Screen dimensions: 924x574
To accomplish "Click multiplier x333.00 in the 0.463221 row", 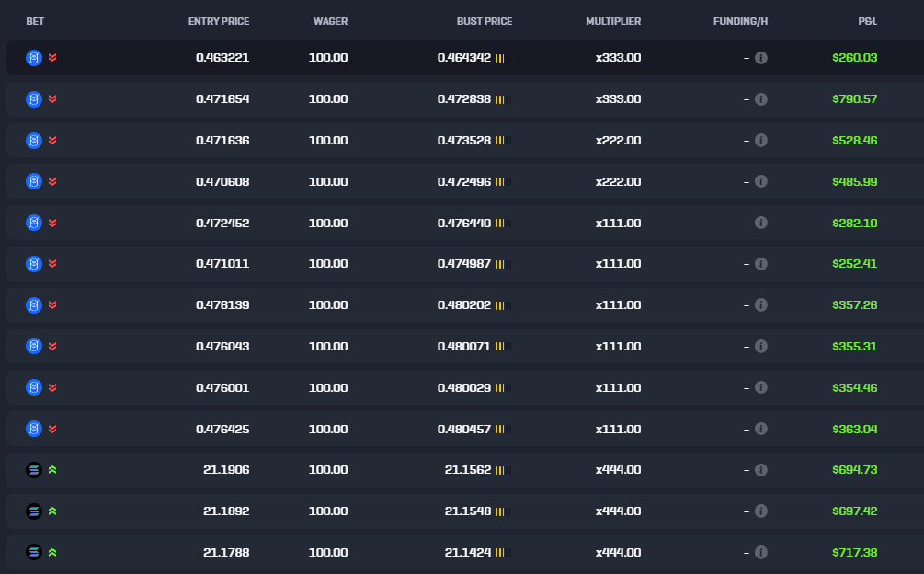I will (x=618, y=58).
